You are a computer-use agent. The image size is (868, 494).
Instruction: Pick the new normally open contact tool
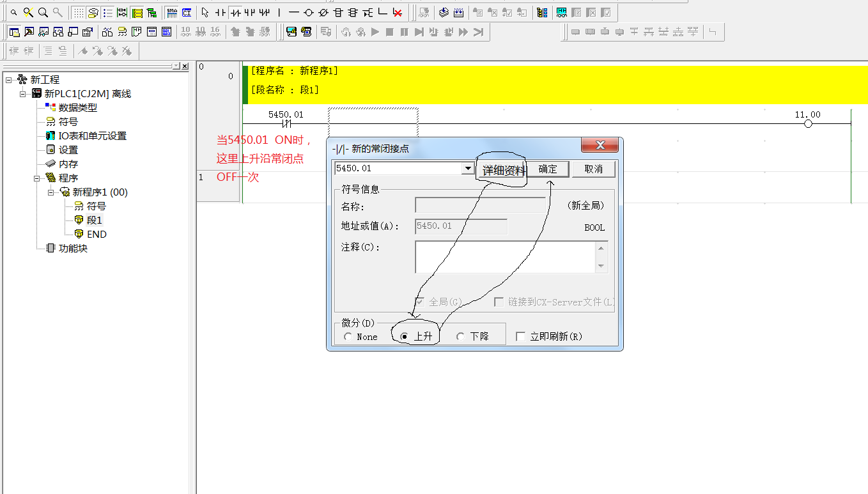pyautogui.click(x=221, y=12)
